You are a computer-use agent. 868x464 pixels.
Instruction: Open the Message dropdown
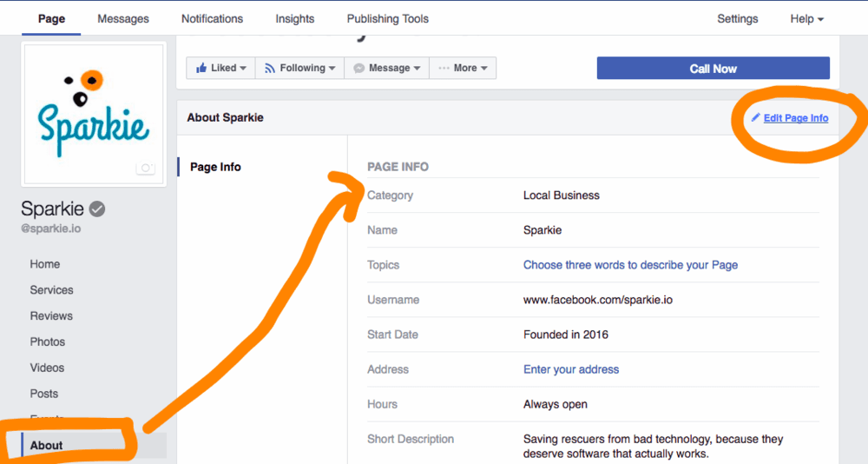pyautogui.click(x=386, y=68)
